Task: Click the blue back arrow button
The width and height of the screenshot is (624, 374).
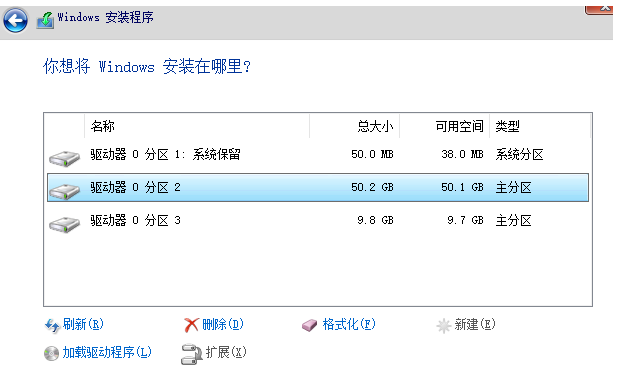Action: click(16, 20)
